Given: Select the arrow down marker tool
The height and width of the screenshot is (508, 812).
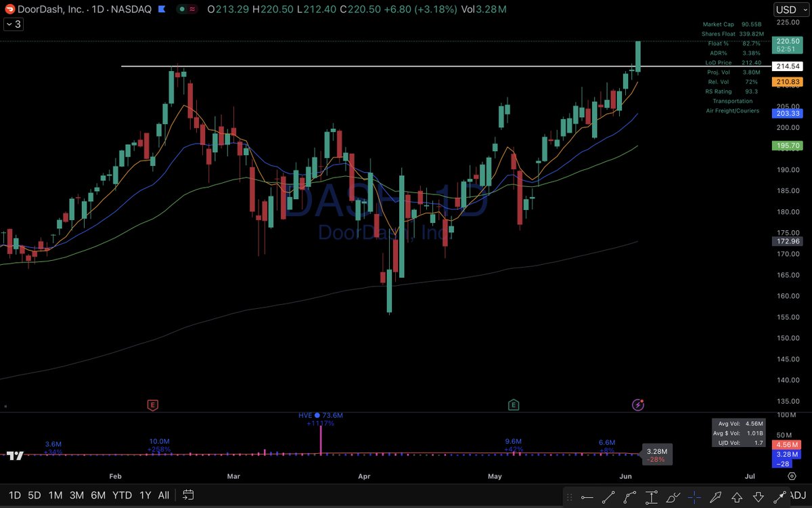Looking at the screenshot, I should (x=759, y=496).
